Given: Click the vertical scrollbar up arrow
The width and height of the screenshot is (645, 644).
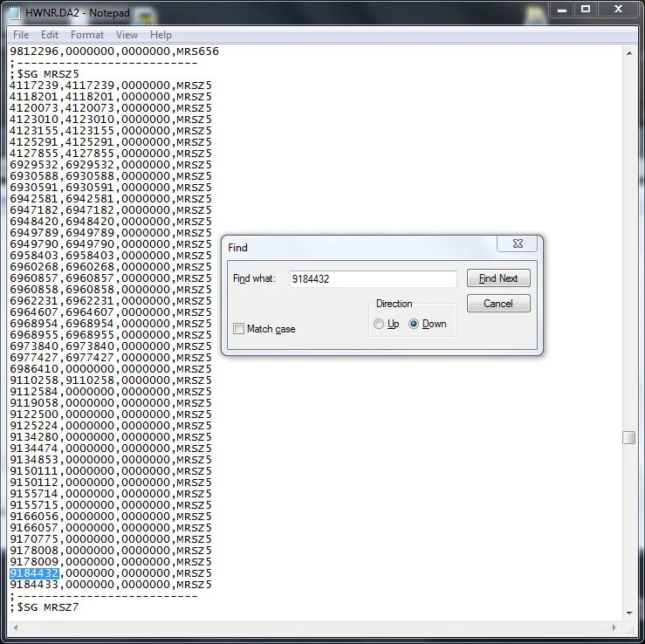Looking at the screenshot, I should click(628, 51).
